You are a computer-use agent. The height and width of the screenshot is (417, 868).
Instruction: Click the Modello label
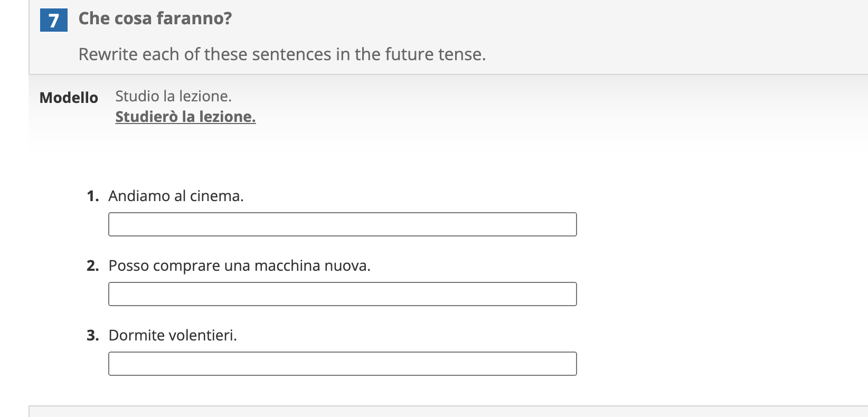[68, 97]
